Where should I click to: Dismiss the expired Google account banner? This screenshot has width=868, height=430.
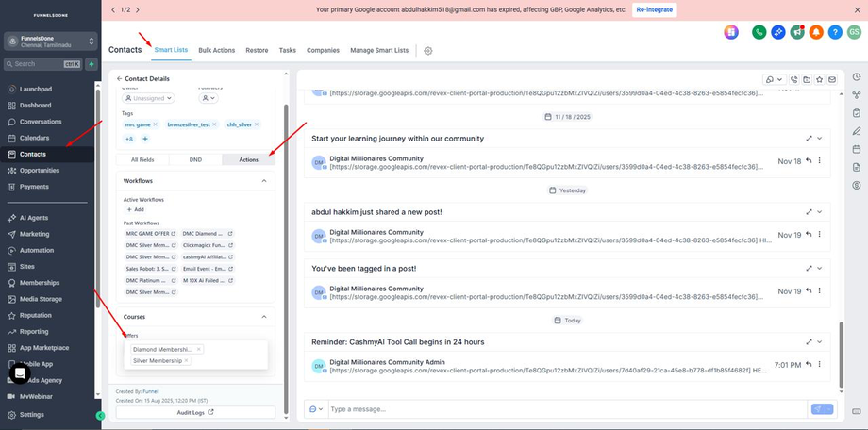[x=858, y=10]
